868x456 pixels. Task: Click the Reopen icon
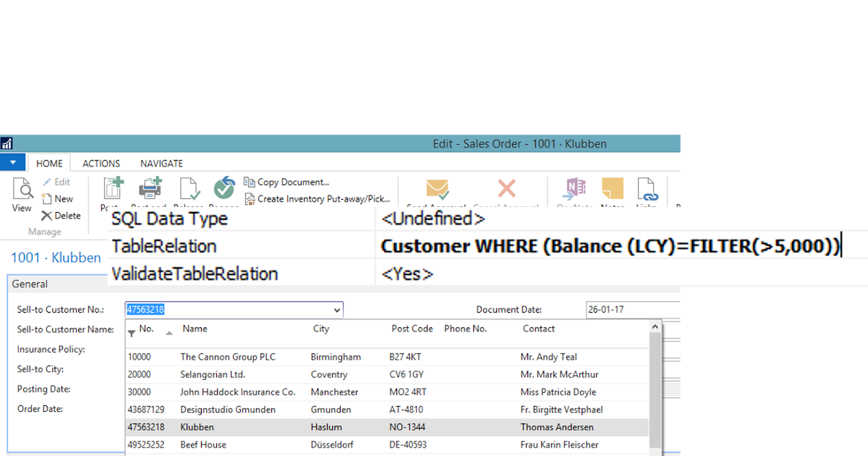(224, 190)
